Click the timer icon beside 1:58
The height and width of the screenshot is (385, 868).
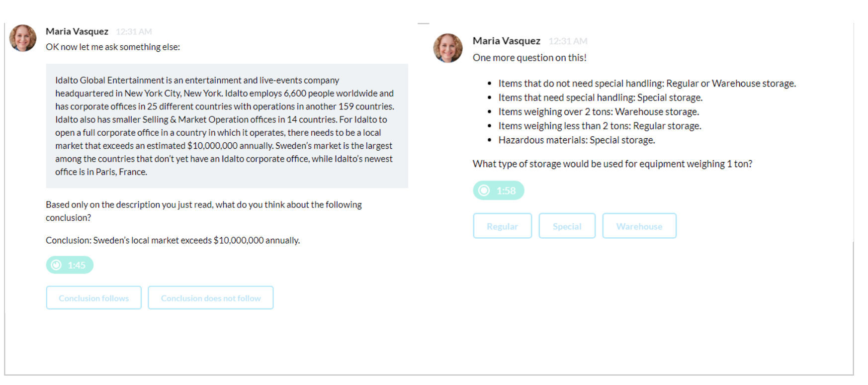(x=484, y=191)
